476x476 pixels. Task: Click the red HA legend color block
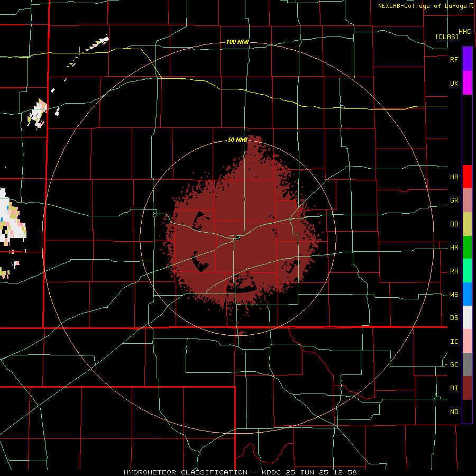[x=467, y=177]
